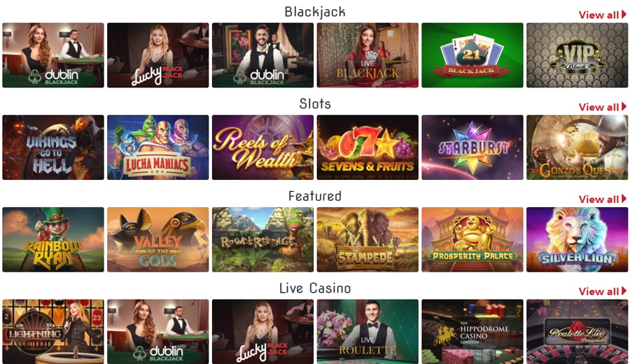This screenshot has height=364, width=630.
Task: Open the Starburst slot game
Action: pyautogui.click(x=472, y=148)
